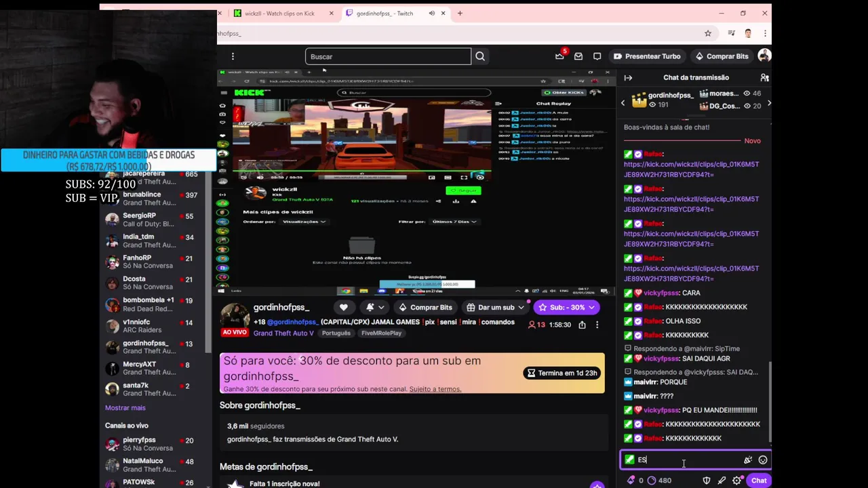Image resolution: width=868 pixels, height=488 pixels.
Task: Select the gordinhofpss_ Twitch tab
Action: point(384,14)
